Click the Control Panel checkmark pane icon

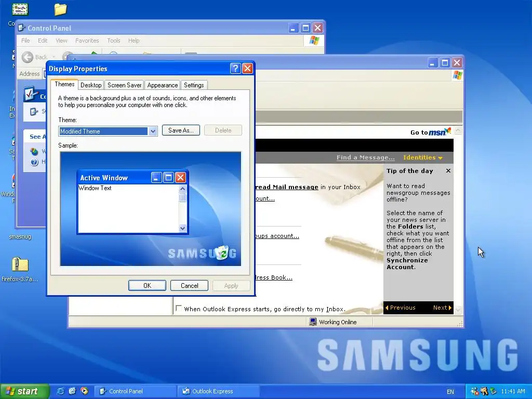coord(31,94)
